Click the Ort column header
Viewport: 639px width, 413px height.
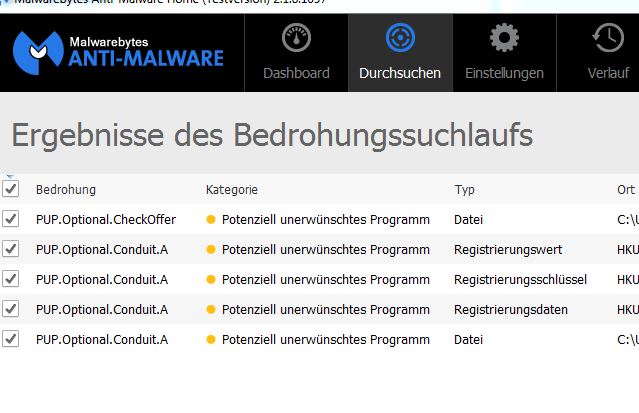[626, 190]
